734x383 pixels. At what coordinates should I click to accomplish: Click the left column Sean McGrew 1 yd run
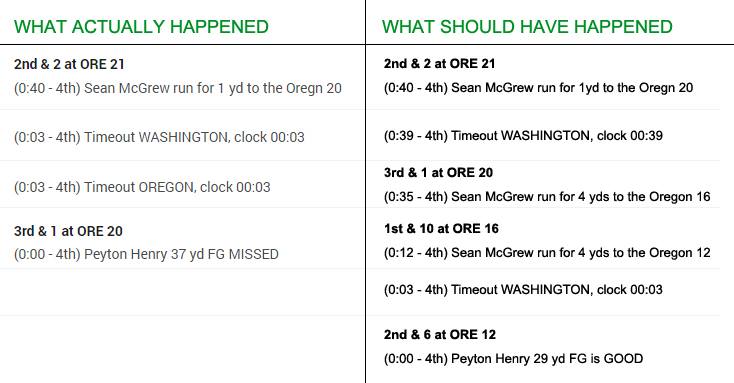coord(178,88)
